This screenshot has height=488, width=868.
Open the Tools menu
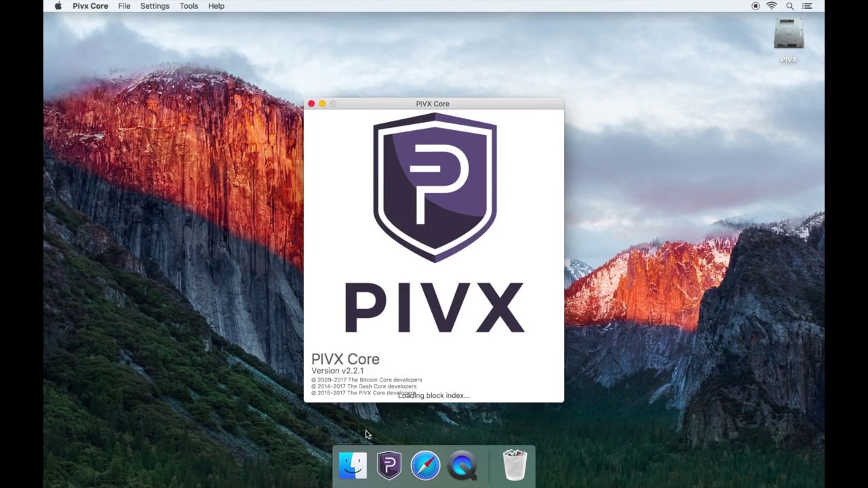189,6
